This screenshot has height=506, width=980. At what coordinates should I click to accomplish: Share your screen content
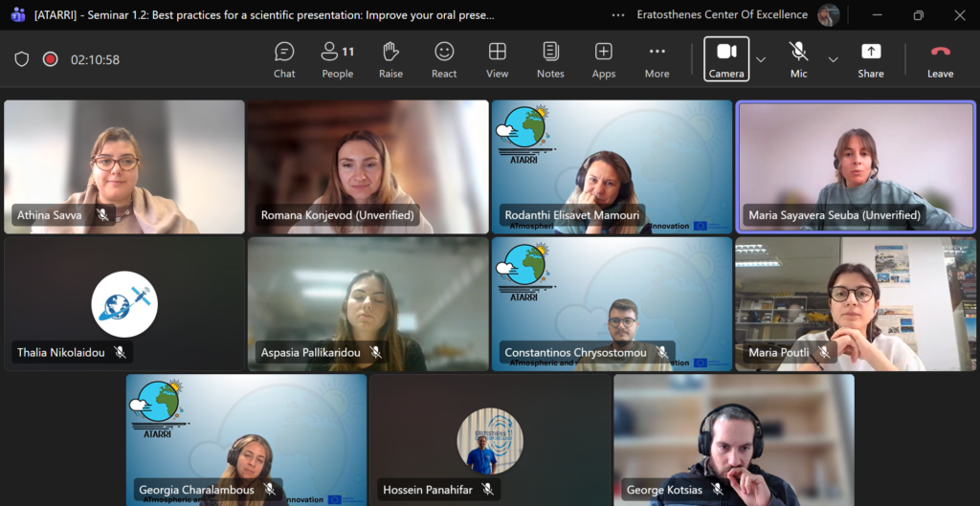(x=870, y=58)
